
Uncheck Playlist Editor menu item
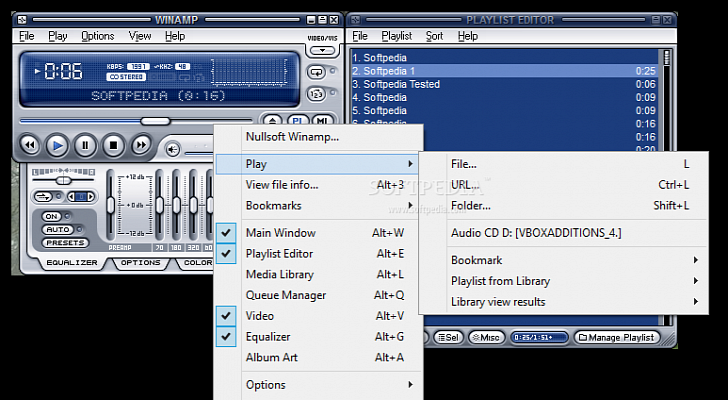[279, 254]
